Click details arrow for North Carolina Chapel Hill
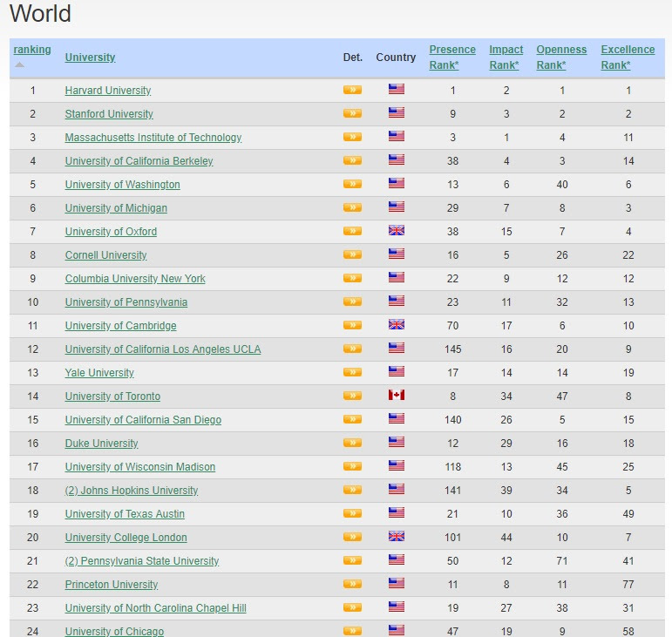672x637 pixels. coord(352,608)
